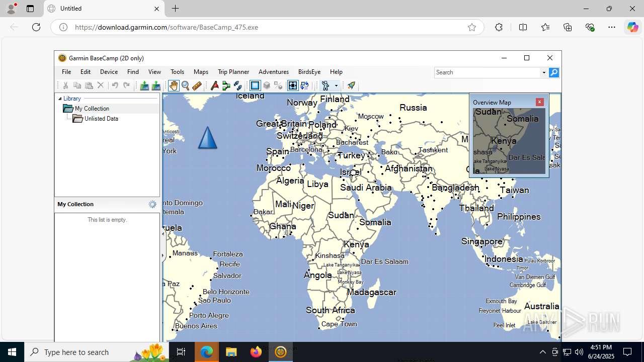Click the Cut scissors toolbar icon

[65, 85]
